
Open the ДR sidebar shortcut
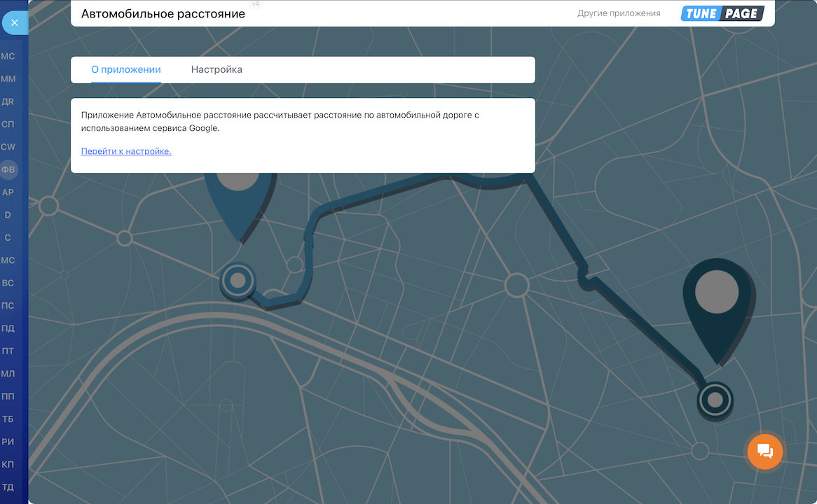[8, 101]
